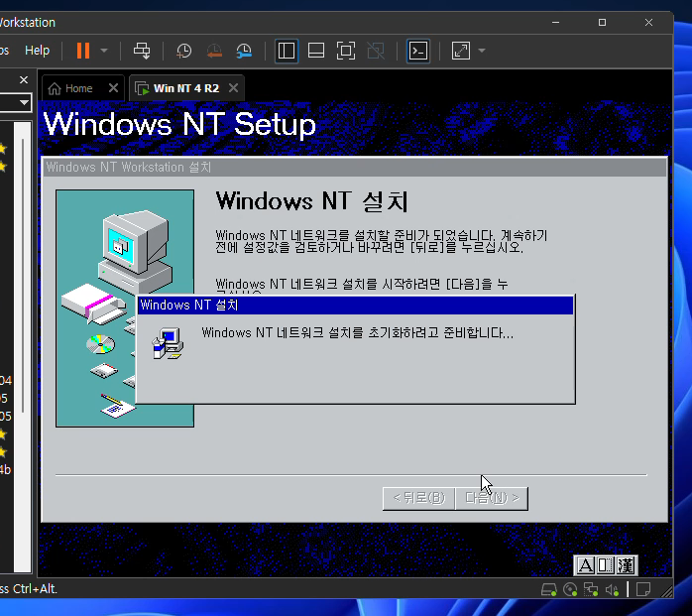Click the hard disk status bar icon

pos(549,590)
